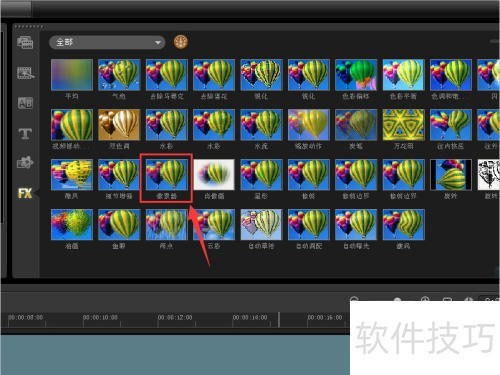500x375 pixels.
Task: Click the 00:00:16:00 timeline ruler mark
Action: point(325,317)
